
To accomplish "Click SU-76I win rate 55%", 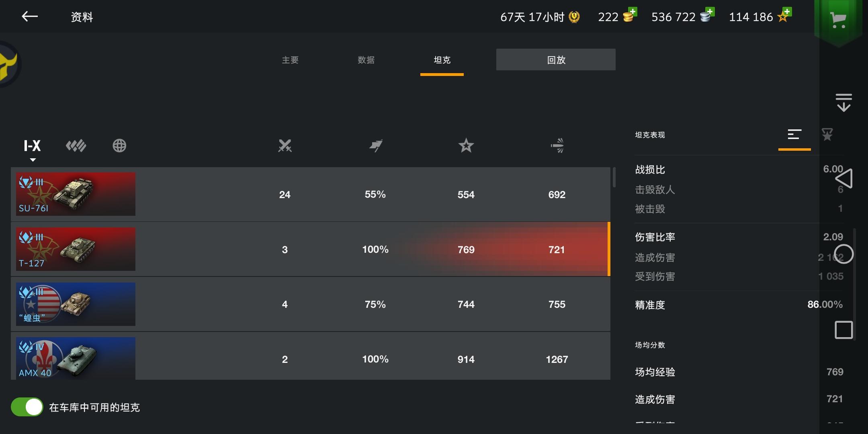I will [x=375, y=194].
